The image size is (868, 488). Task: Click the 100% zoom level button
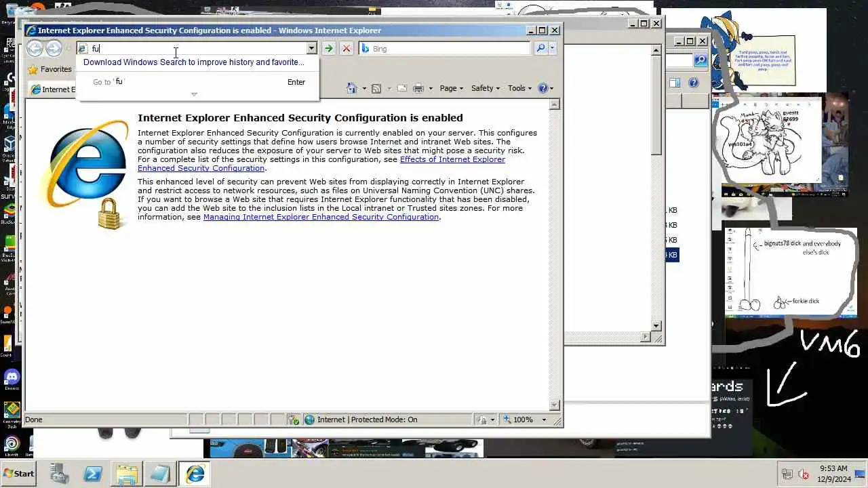[518, 420]
